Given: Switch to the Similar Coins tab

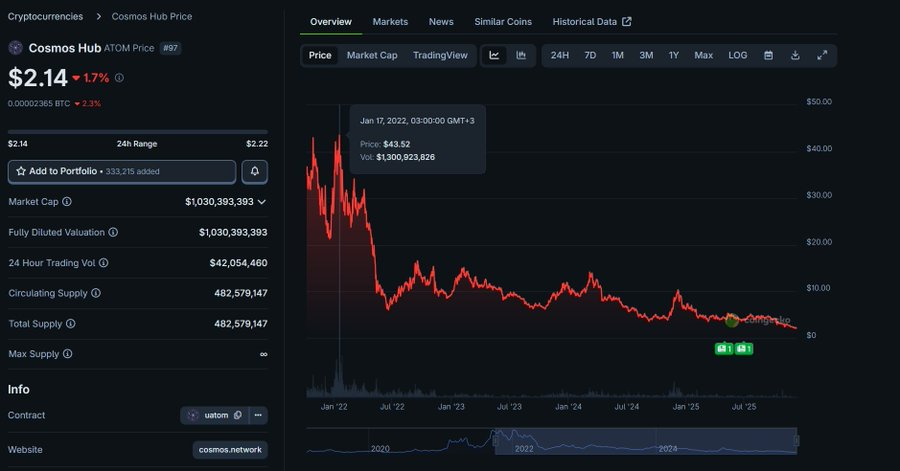Looking at the screenshot, I should tap(503, 22).
